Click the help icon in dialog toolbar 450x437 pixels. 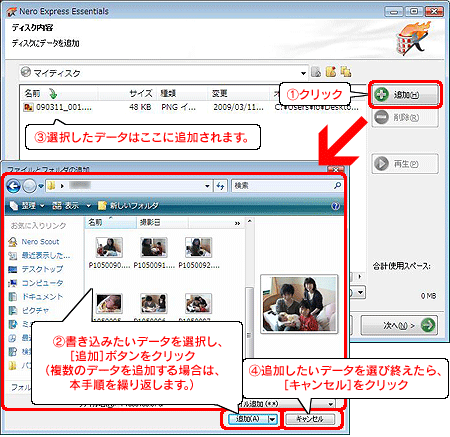tap(336, 206)
